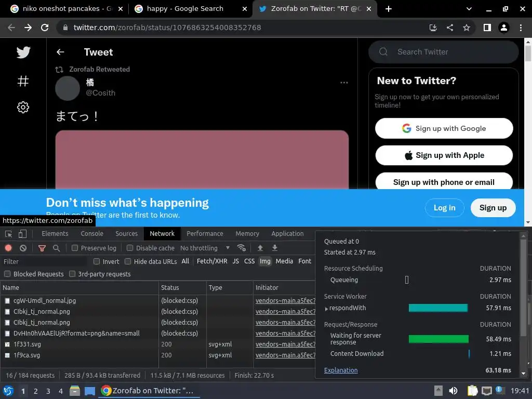Click the Twitter bird logo

coord(23,52)
